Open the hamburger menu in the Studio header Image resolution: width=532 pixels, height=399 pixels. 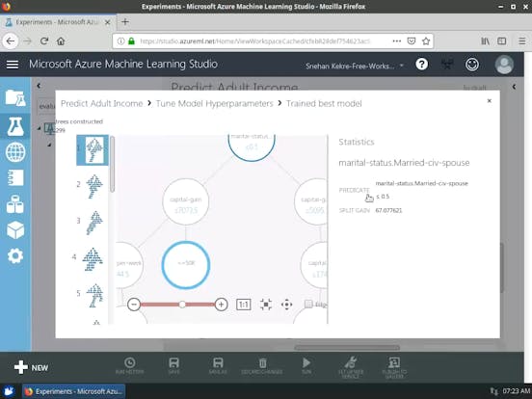[13, 65]
